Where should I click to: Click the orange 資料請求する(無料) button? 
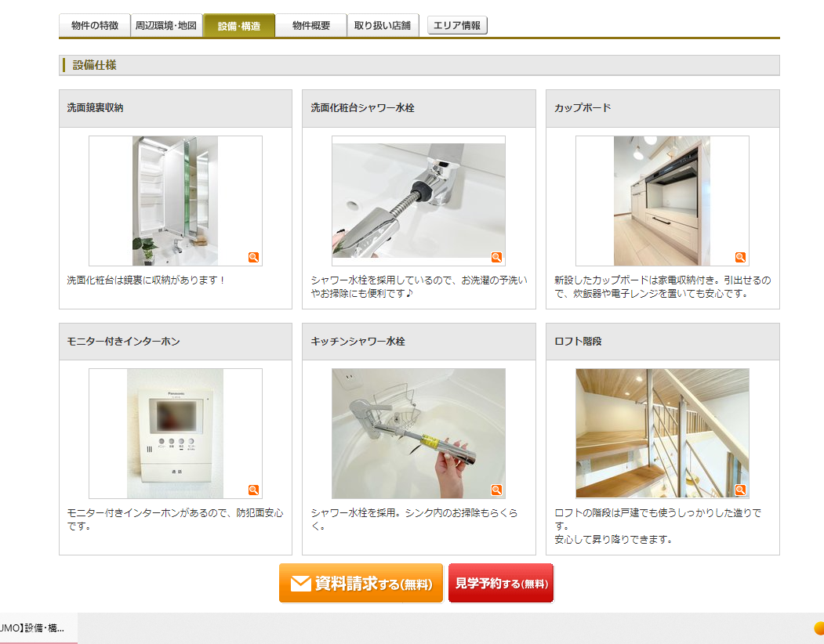(x=361, y=583)
